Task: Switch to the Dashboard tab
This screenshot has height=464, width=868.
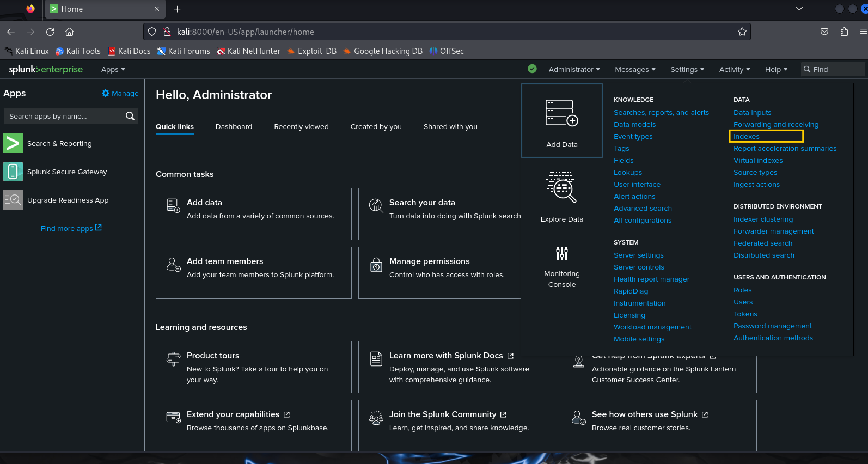Action: tap(234, 126)
